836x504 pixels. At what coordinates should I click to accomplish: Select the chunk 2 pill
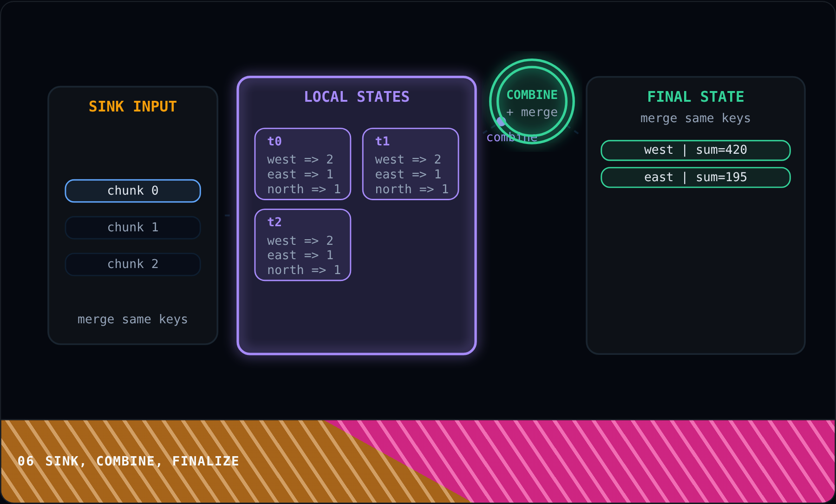133,264
